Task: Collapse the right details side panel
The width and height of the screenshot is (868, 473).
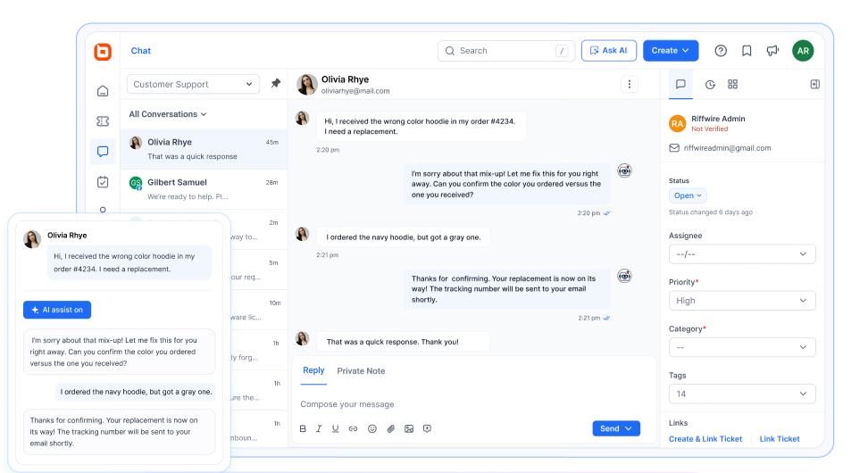Action: pos(814,84)
